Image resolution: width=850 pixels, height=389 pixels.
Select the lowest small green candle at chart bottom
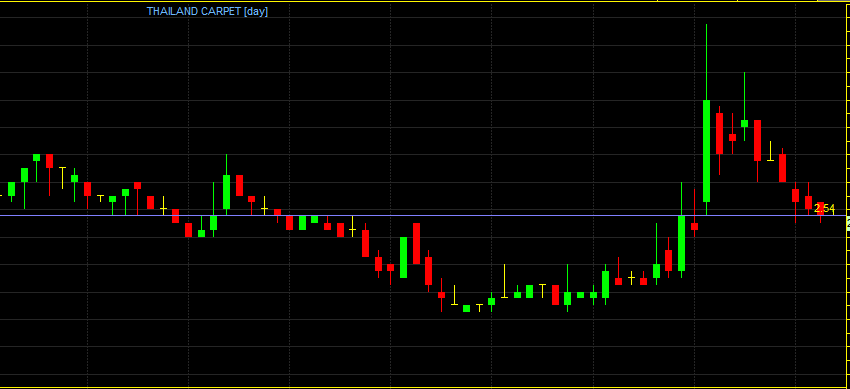[x=467, y=309]
